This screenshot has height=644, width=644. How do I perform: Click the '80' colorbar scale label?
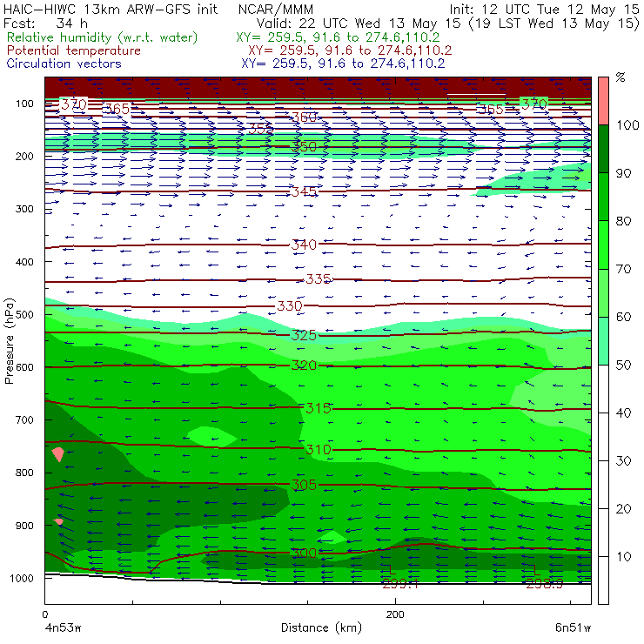click(x=623, y=221)
